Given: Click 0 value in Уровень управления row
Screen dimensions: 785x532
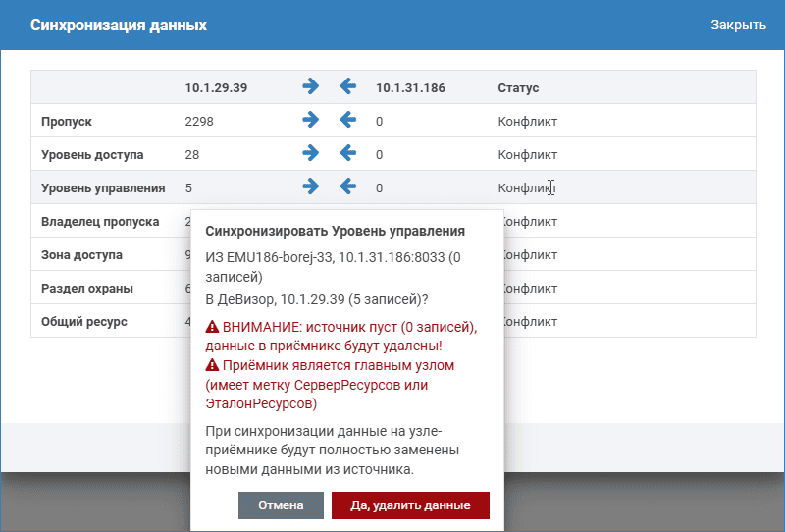Looking at the screenshot, I should coord(379,188).
